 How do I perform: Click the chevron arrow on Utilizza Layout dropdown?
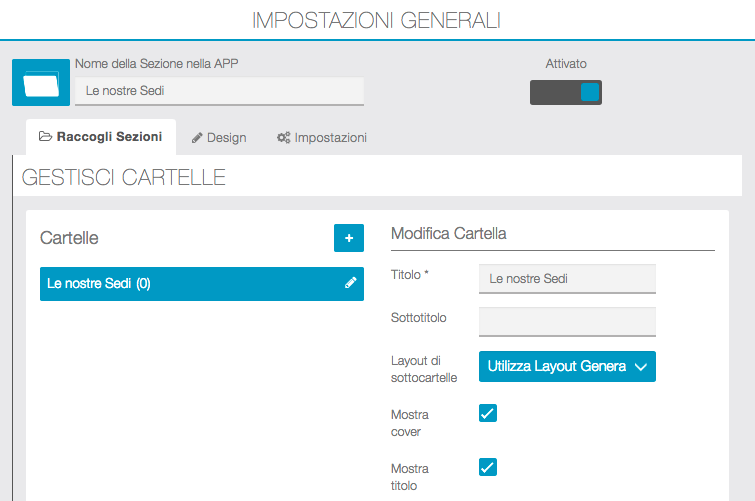click(x=643, y=367)
